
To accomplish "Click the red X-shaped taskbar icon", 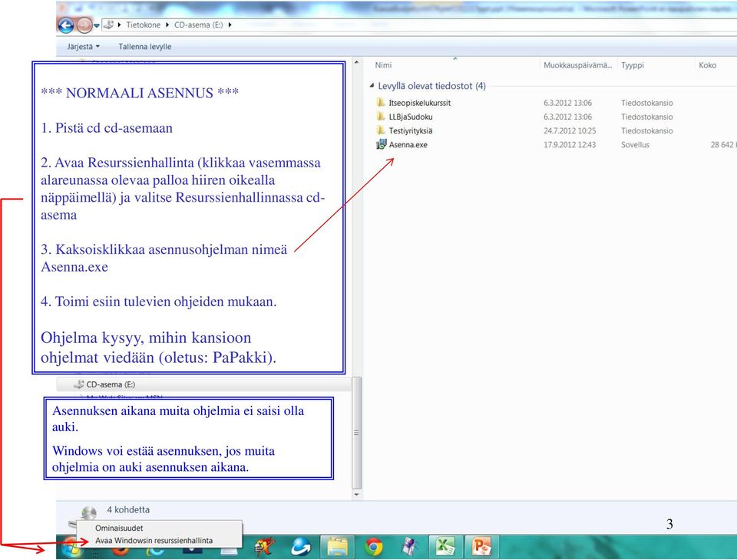I will (x=264, y=547).
